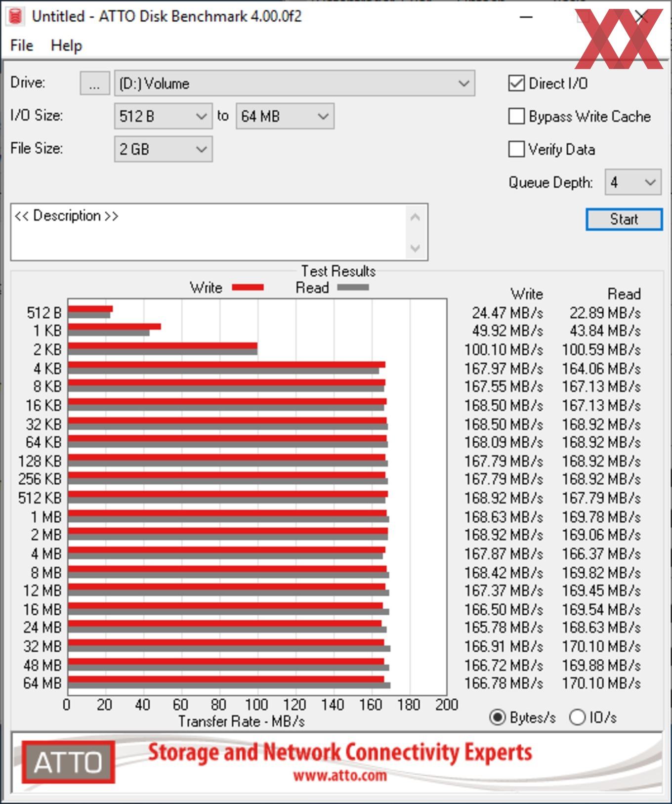Click the 48 MB row label in chart
This screenshot has width=672, height=804.
pyautogui.click(x=42, y=665)
